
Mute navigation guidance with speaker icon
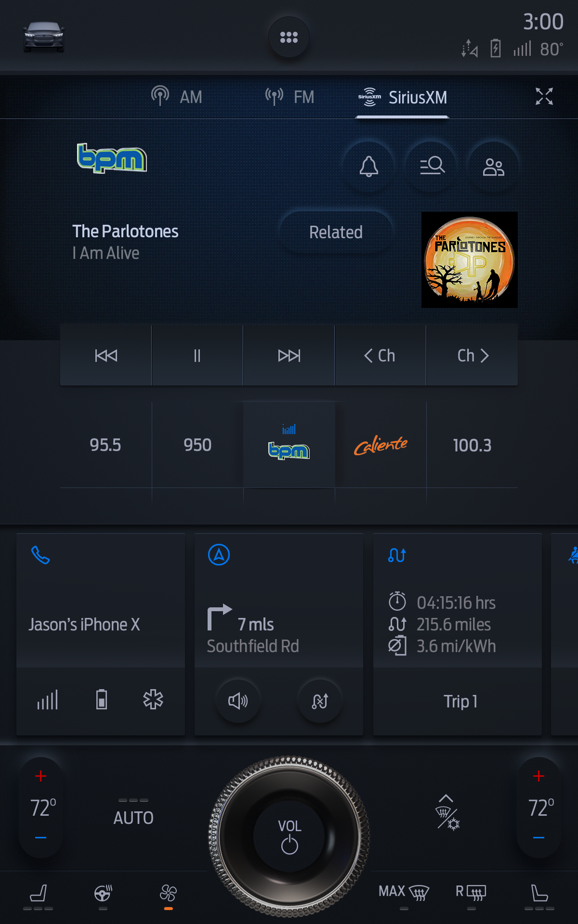click(x=238, y=701)
